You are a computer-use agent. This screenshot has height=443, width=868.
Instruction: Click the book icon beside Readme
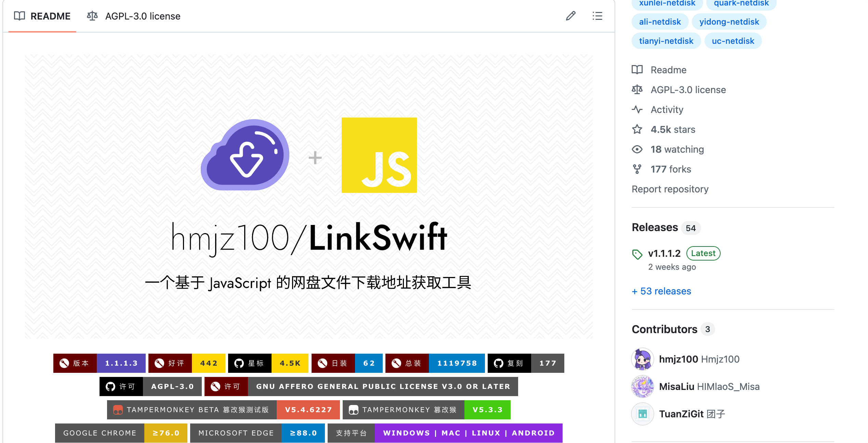pyautogui.click(x=637, y=70)
